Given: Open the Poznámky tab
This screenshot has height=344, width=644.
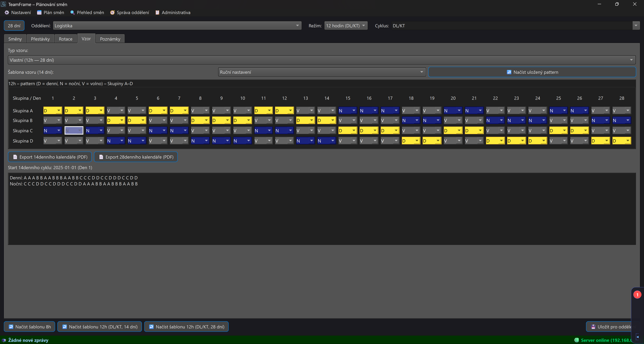Looking at the screenshot, I should 110,39.
